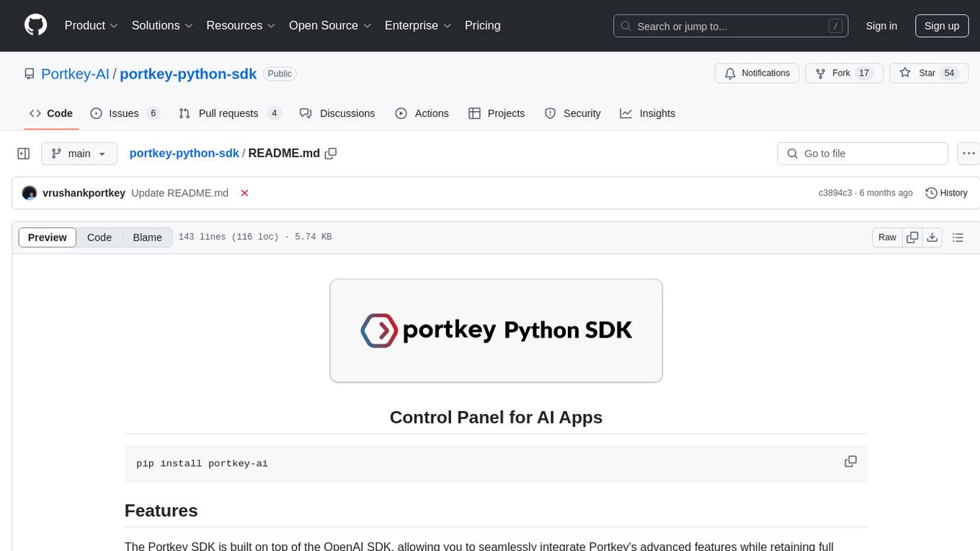The width and height of the screenshot is (980, 551).
Task: Switch to the Code tab
Action: 50,113
